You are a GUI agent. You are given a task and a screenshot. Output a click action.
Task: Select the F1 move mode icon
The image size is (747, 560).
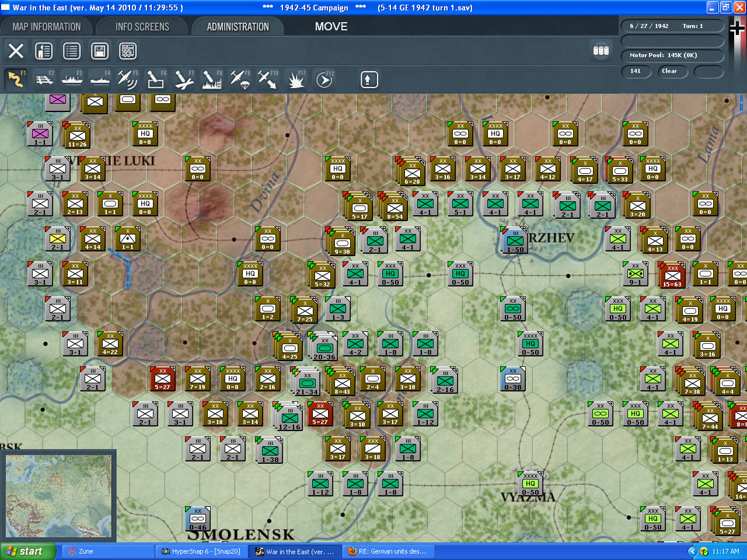16,79
